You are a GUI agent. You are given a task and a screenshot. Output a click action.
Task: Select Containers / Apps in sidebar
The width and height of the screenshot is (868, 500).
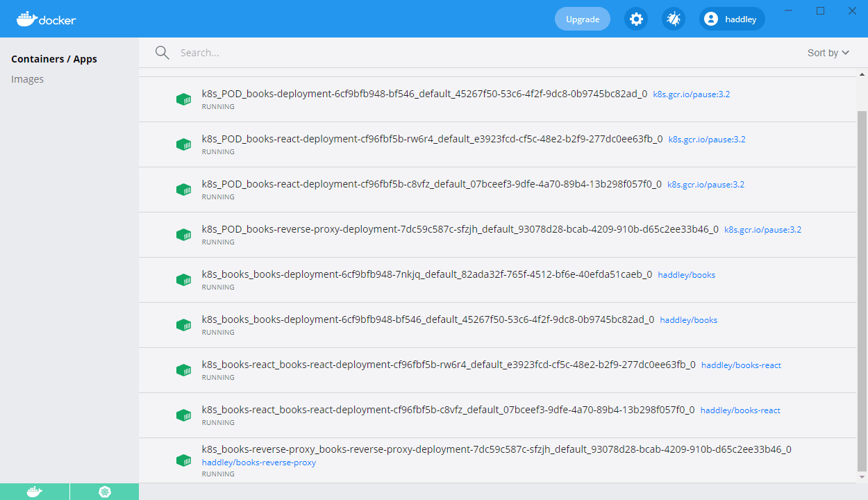click(x=54, y=59)
